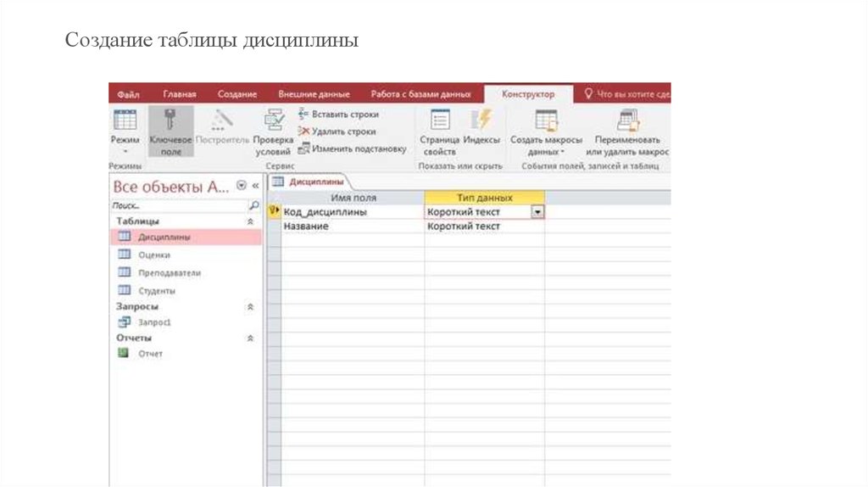868x487 pixels.
Task: Click Переименовать или удалить макрос
Action: point(628,132)
